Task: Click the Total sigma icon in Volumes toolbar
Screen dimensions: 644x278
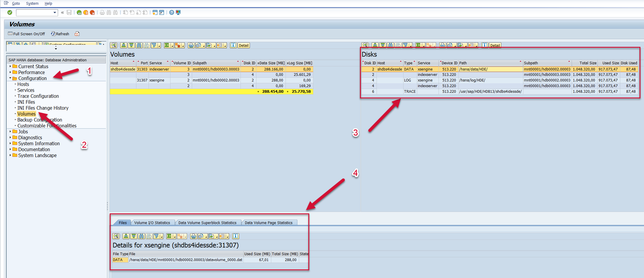Action: [x=167, y=45]
